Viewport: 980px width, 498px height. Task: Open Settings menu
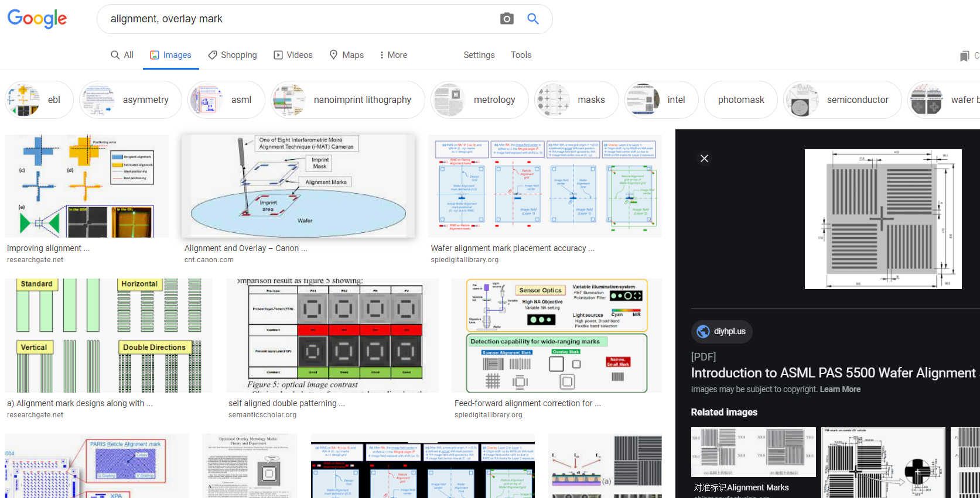click(479, 55)
